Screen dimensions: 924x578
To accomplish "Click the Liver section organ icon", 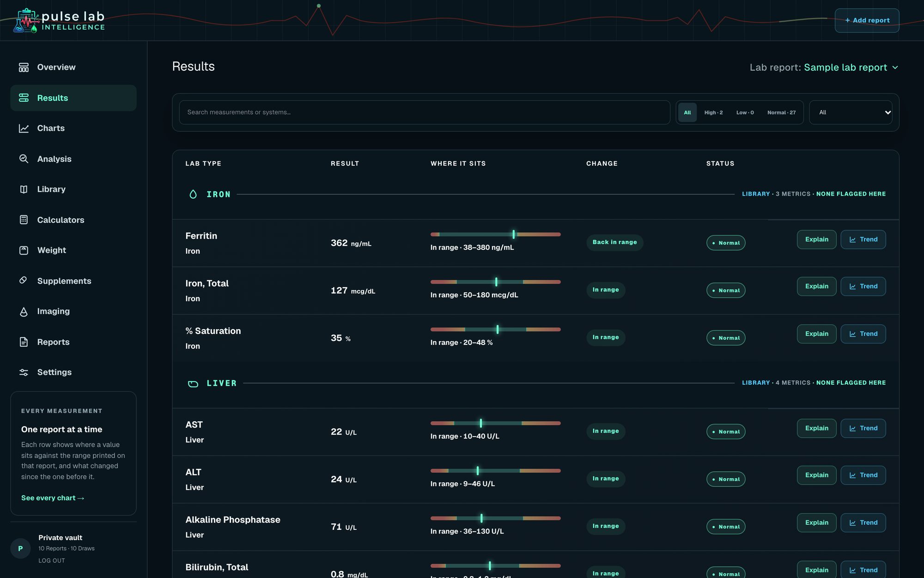I will (193, 384).
